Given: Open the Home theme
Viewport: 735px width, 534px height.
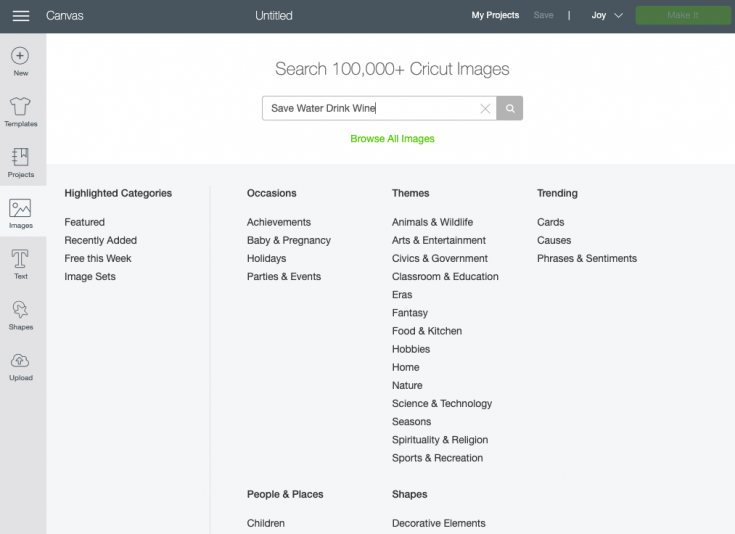Looking at the screenshot, I should coord(406,367).
